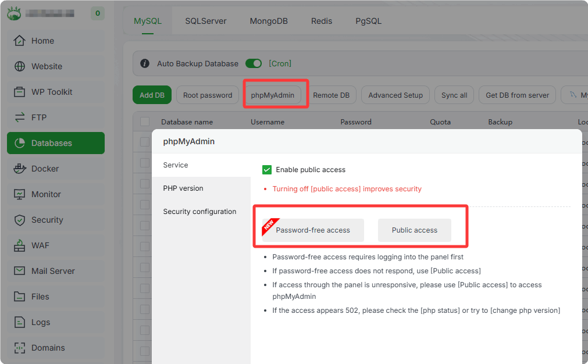
Task: Click the WP Toolkit icon
Action: (x=20, y=92)
